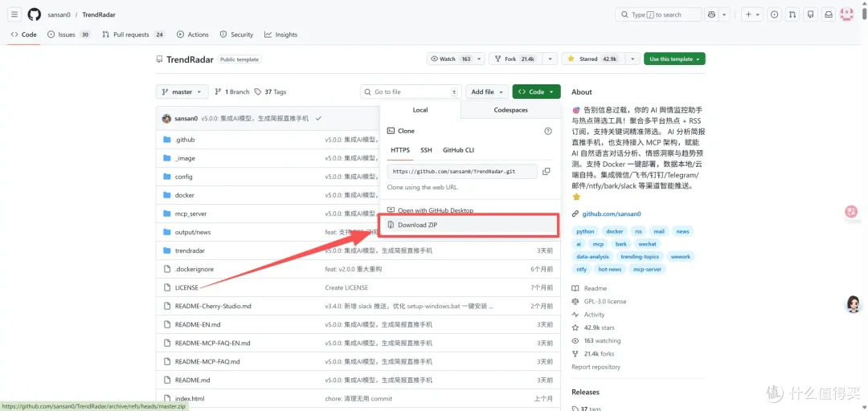Open the mcp_server folder

(x=191, y=214)
